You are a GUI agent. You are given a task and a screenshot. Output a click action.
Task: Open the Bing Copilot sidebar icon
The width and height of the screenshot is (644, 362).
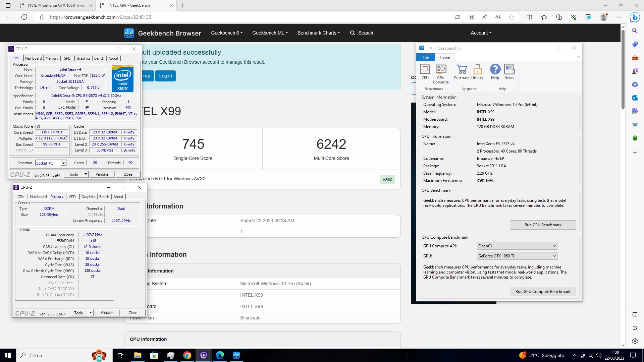coord(635,17)
